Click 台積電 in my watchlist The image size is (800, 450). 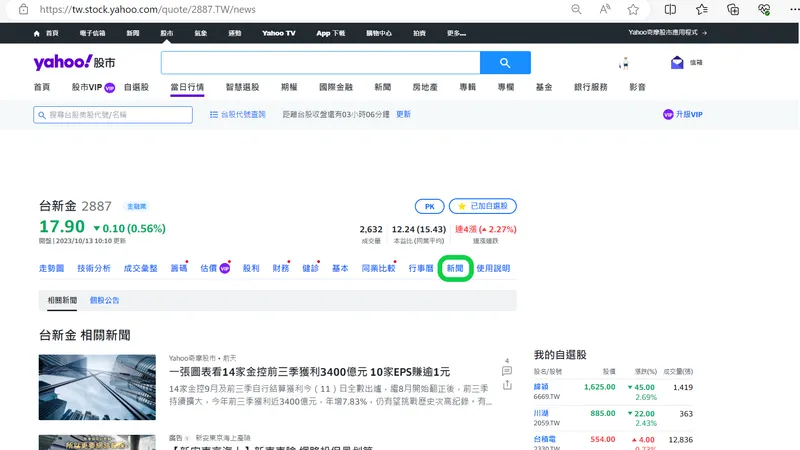point(544,439)
